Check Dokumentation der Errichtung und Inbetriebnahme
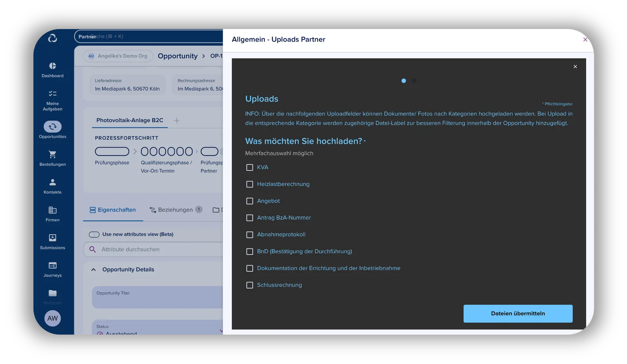The height and width of the screenshot is (364, 627). pos(250,268)
